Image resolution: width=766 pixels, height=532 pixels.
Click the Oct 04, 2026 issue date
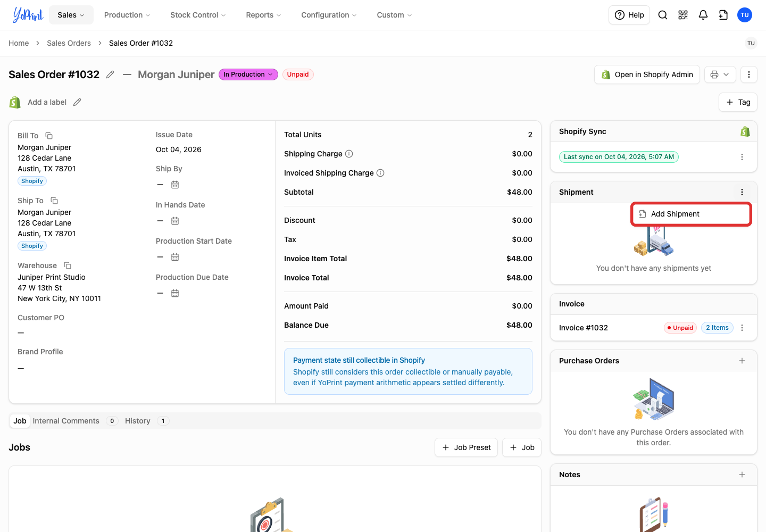[x=179, y=149]
